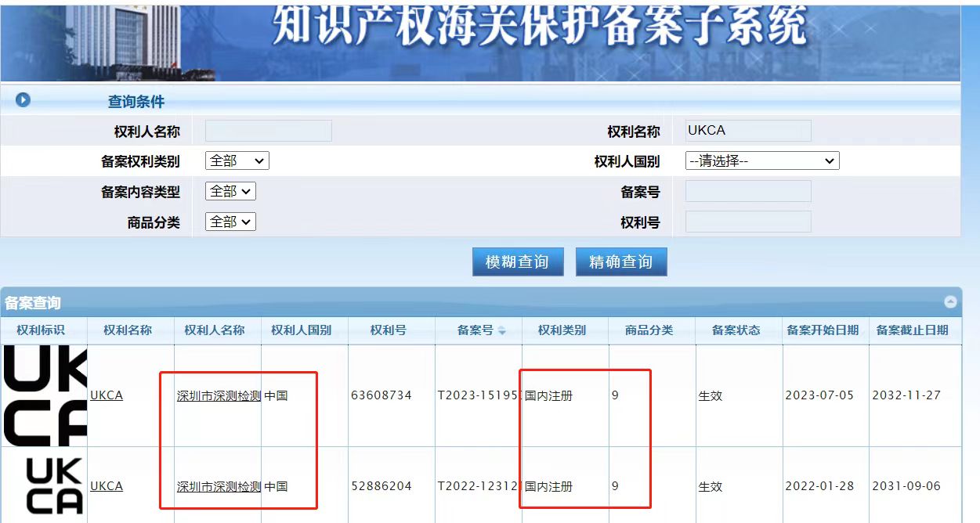Viewport: 980px width, 523px height.
Task: Open the 商品分类 dropdown
Action: click(x=230, y=221)
